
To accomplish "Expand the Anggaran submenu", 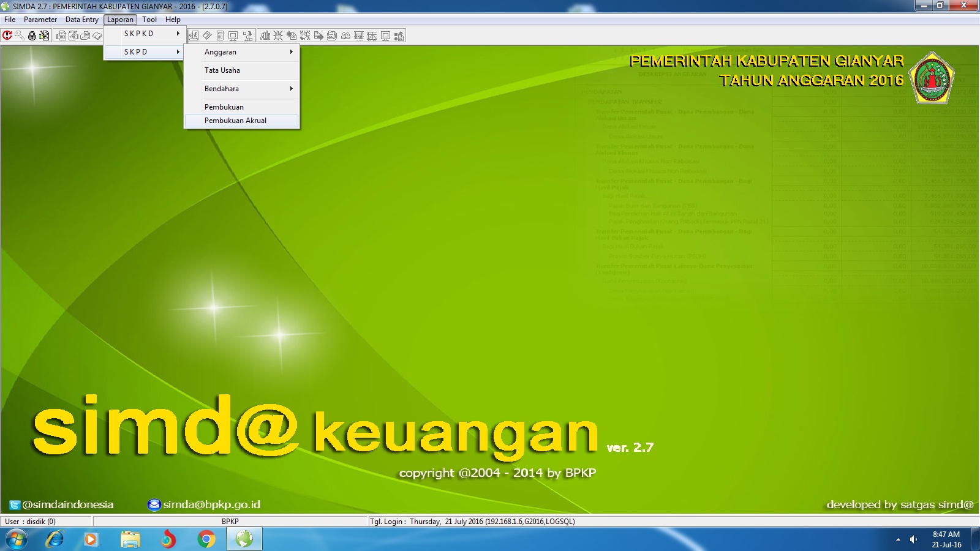I will click(x=242, y=52).
